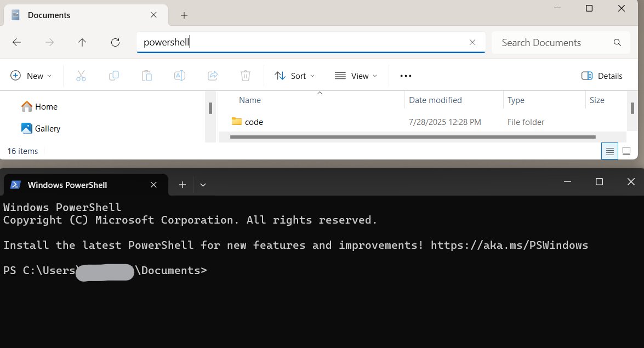Minimize the File Explorer window
644x348 pixels.
(x=557, y=8)
